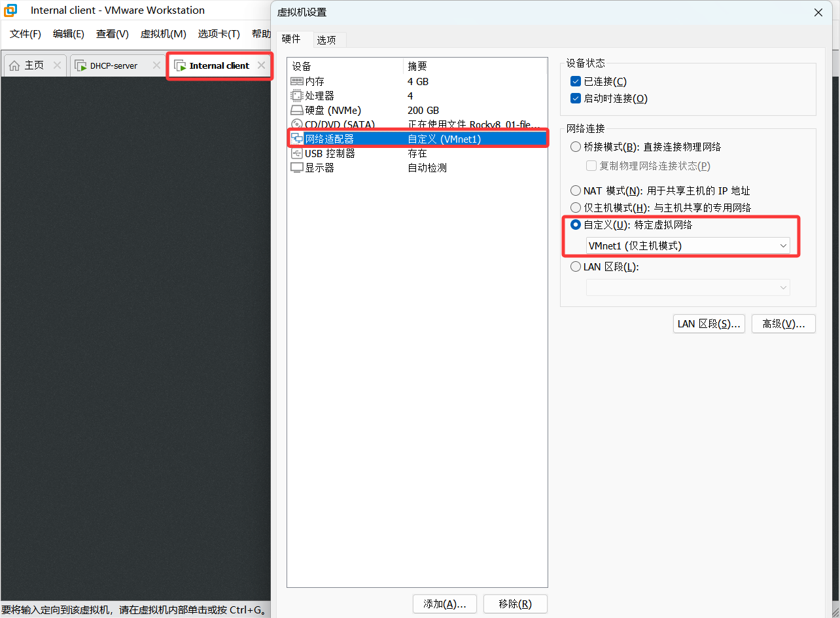Select the 处理器 device row
This screenshot has height=618, width=840.
pyautogui.click(x=417, y=96)
